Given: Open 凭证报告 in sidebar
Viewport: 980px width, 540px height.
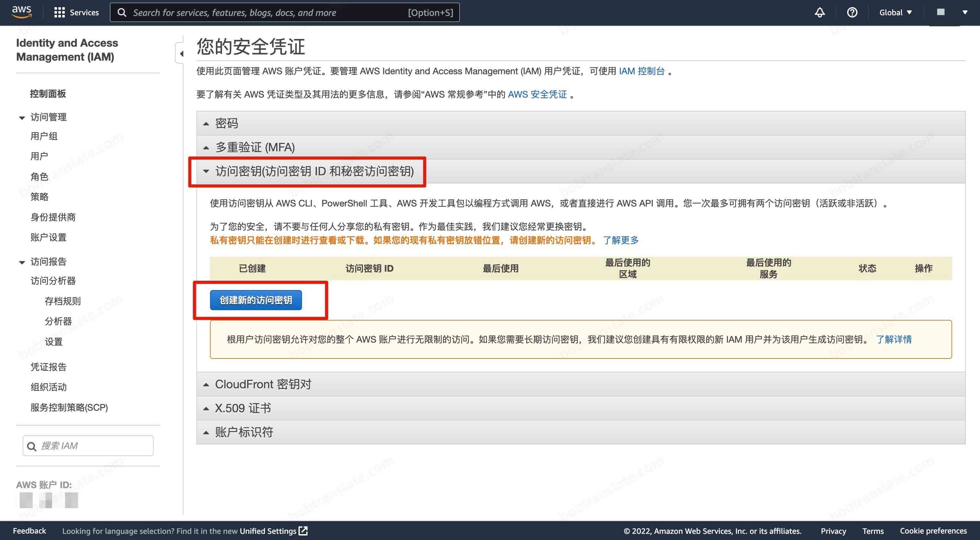Looking at the screenshot, I should pyautogui.click(x=48, y=367).
